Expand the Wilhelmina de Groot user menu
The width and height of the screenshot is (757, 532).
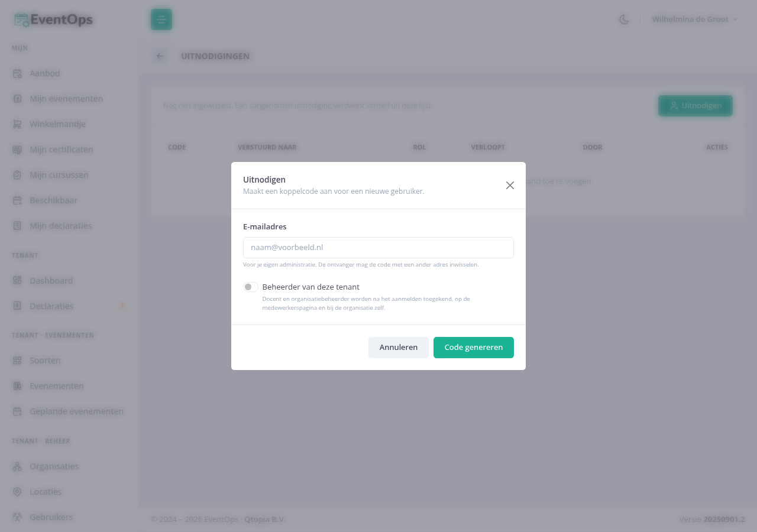695,20
